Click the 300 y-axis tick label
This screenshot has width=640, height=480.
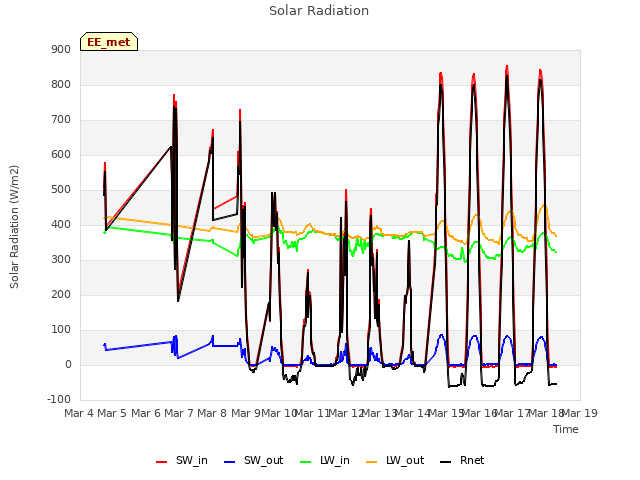pos(61,260)
